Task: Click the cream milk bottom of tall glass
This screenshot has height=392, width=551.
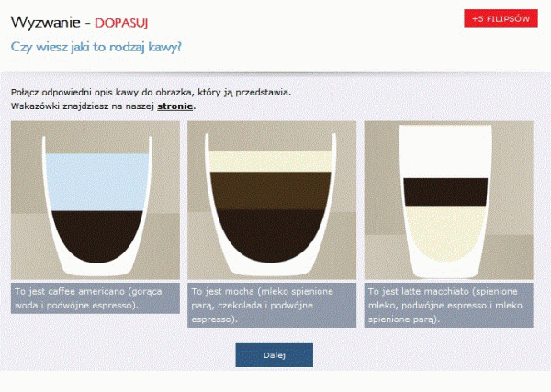Action: pos(445,233)
